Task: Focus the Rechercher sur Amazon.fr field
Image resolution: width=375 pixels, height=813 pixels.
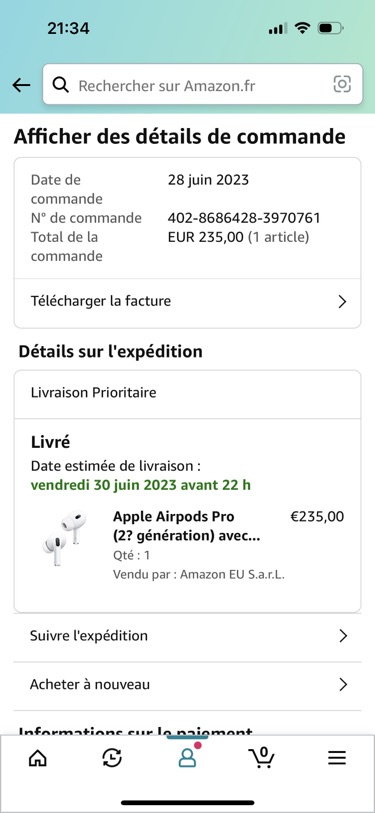Action: (202, 84)
